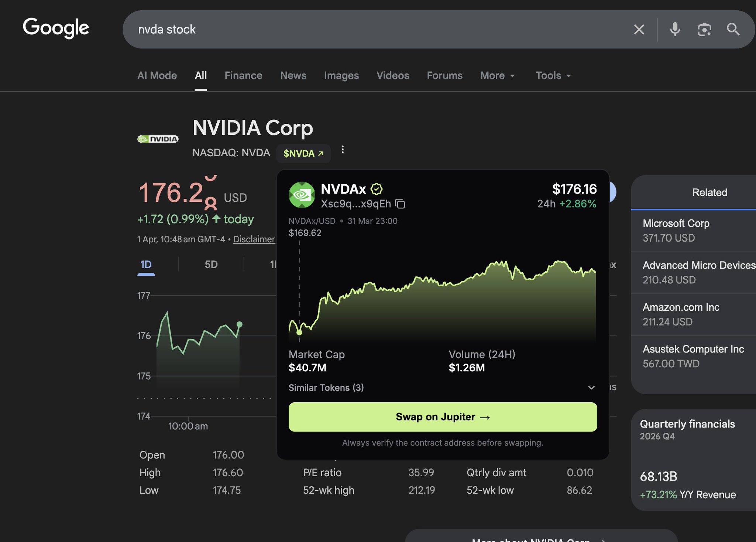The image size is (756, 542).
Task: Start voice search with the microphone icon
Action: coord(675,30)
